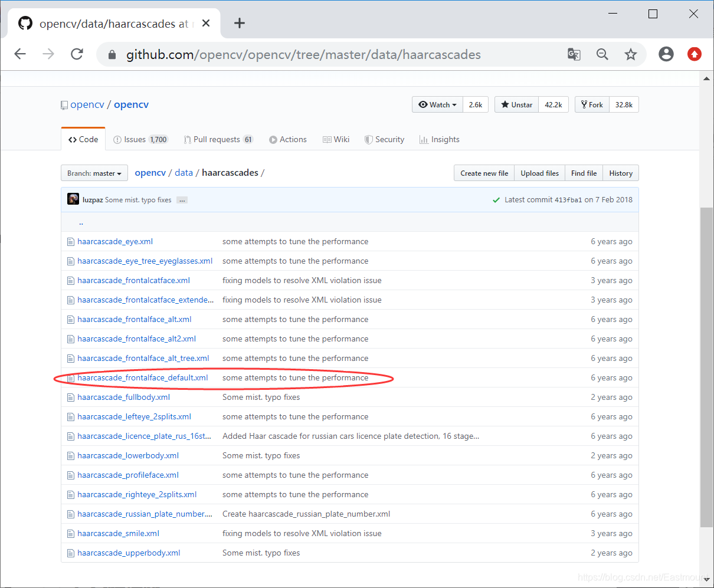714x588 pixels.
Task: Open haarcascade_lefteye_2splits.xml
Action: (x=134, y=417)
